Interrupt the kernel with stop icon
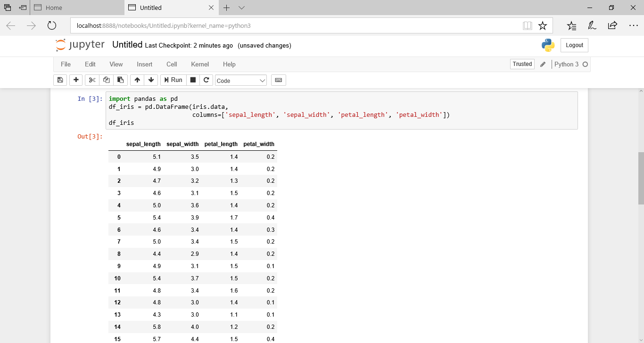644x343 pixels. pos(193,80)
